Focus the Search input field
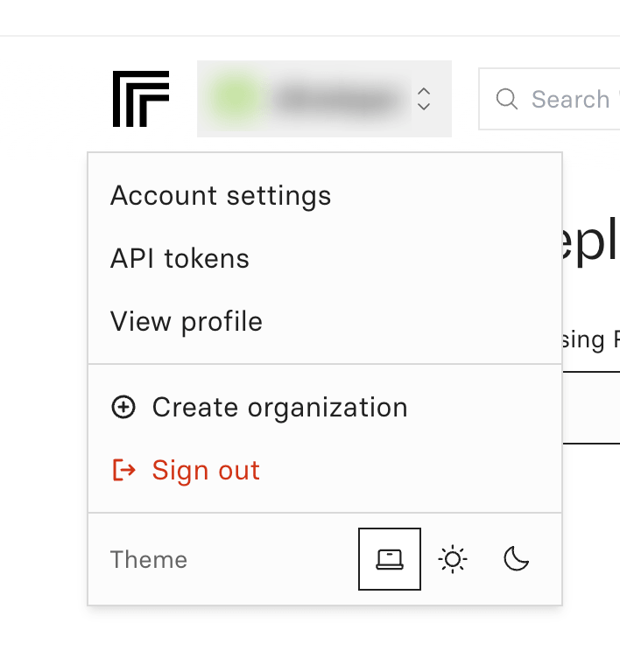 click(x=549, y=99)
